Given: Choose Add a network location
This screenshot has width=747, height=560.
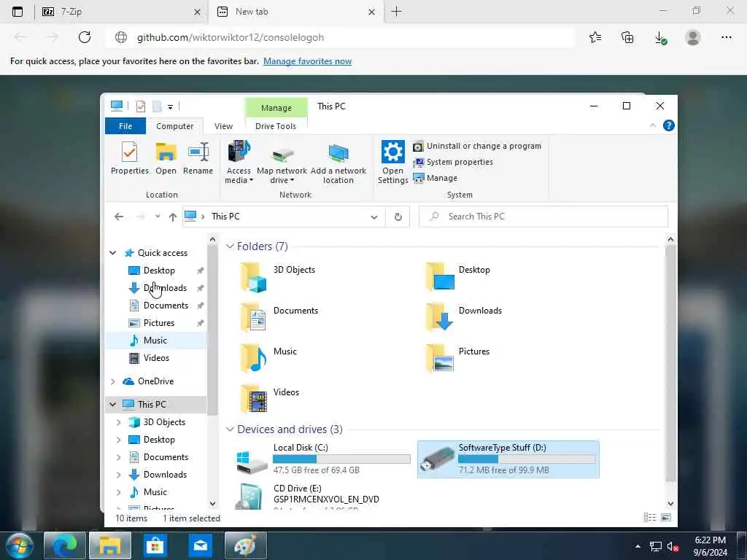Looking at the screenshot, I should [338, 163].
